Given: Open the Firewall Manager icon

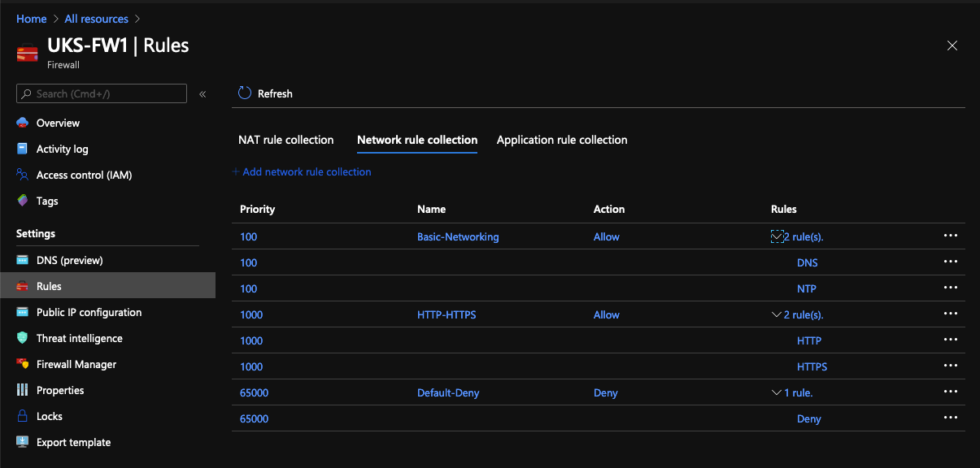Looking at the screenshot, I should click(23, 364).
